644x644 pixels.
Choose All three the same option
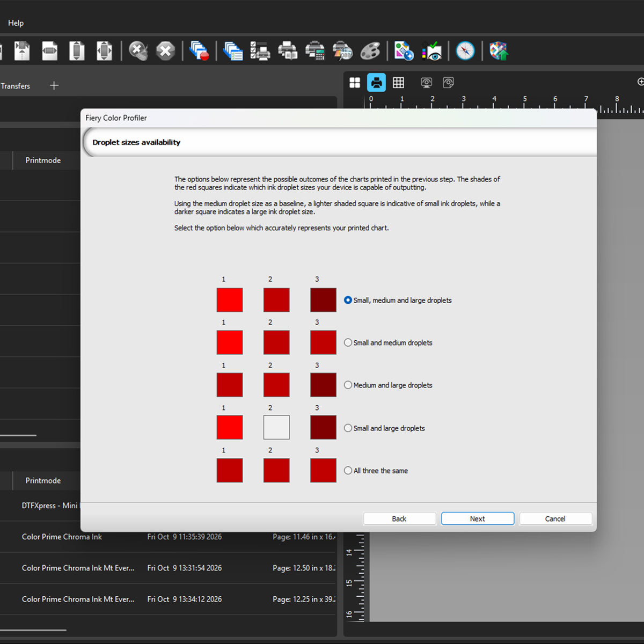pyautogui.click(x=376, y=471)
